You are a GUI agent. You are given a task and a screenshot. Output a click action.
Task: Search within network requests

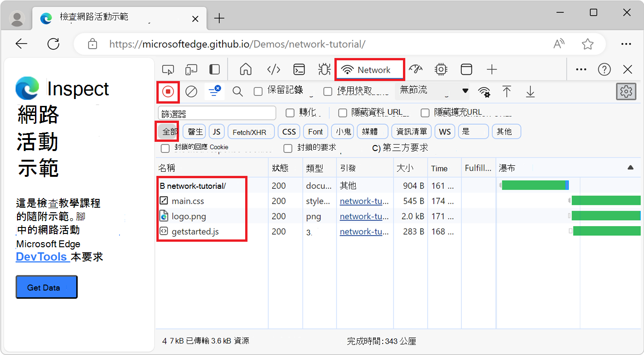[237, 91]
